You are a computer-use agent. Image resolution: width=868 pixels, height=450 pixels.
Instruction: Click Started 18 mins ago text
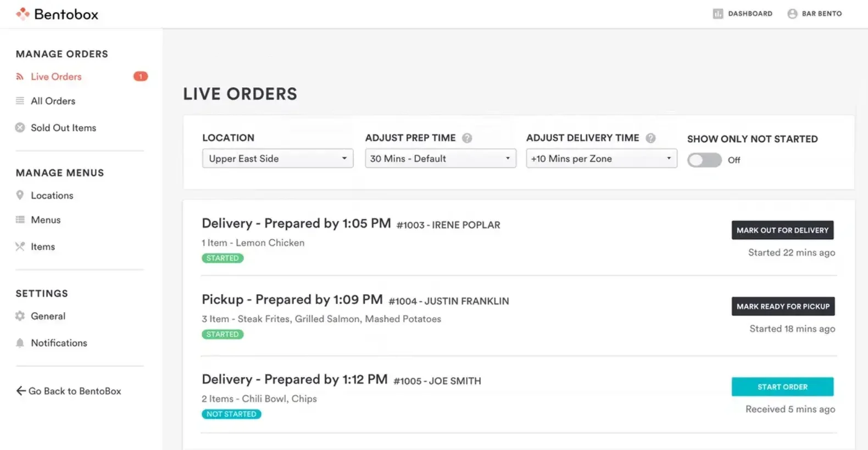792,329
